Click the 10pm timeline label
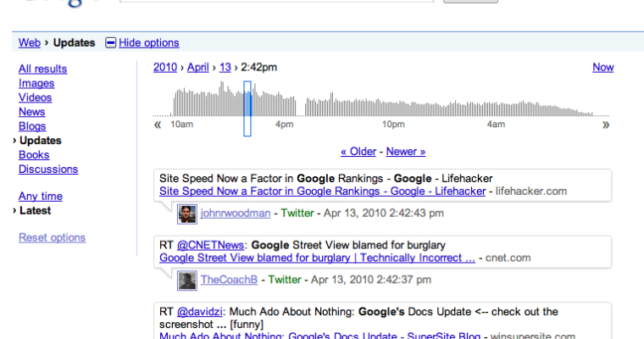 (x=393, y=125)
